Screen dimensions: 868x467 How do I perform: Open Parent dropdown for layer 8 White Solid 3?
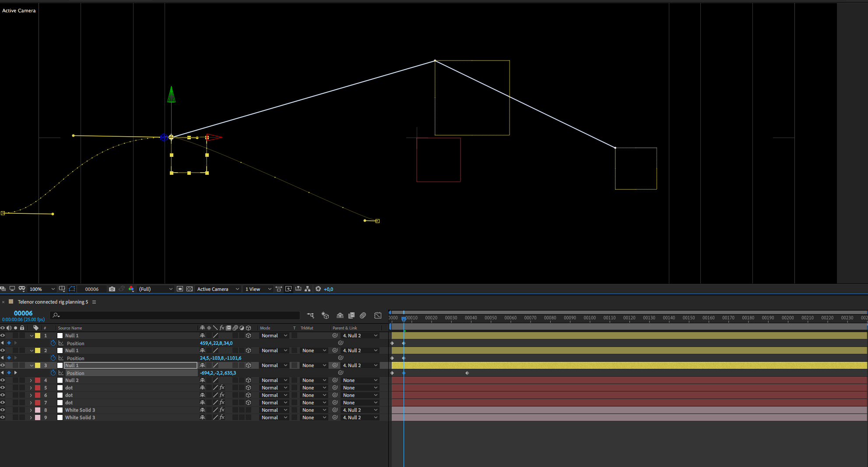(x=360, y=410)
